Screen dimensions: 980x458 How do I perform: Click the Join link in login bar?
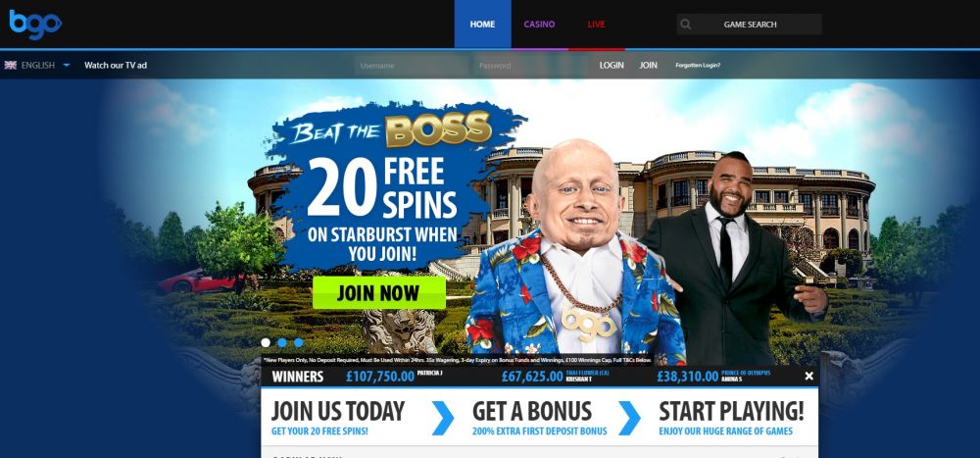[x=648, y=65]
